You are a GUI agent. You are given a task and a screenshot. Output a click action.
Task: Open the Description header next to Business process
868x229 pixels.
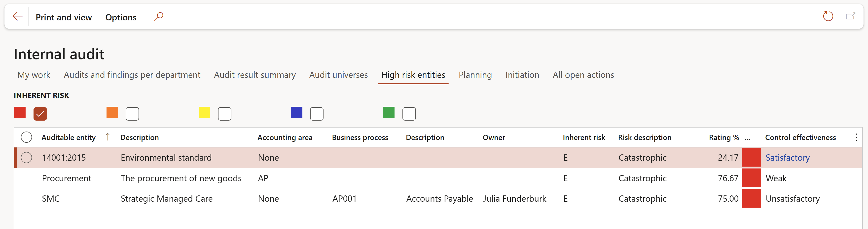(425, 137)
